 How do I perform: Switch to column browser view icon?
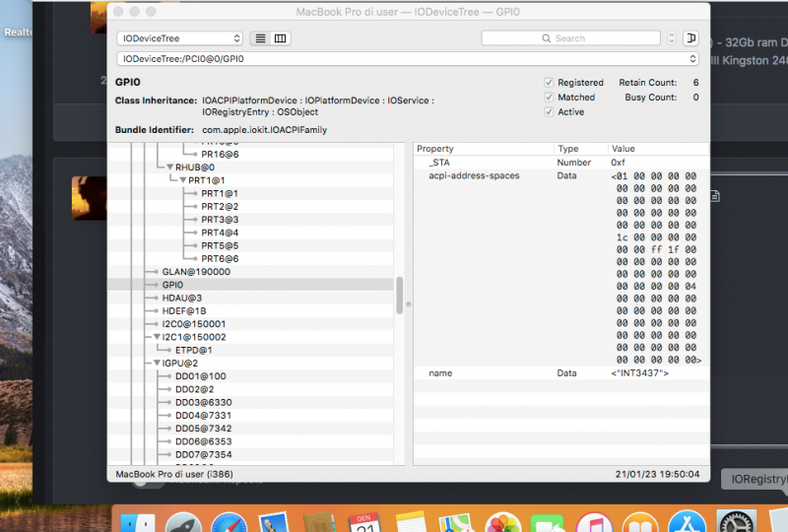[281, 38]
